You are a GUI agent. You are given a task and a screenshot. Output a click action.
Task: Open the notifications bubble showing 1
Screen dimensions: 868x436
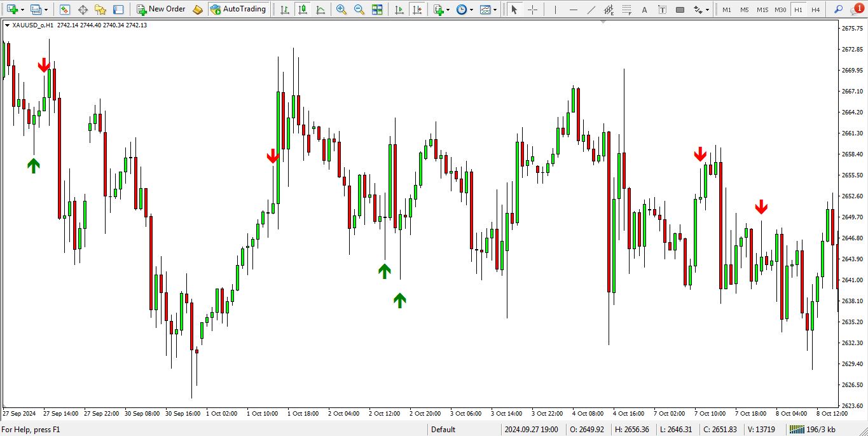click(x=858, y=9)
